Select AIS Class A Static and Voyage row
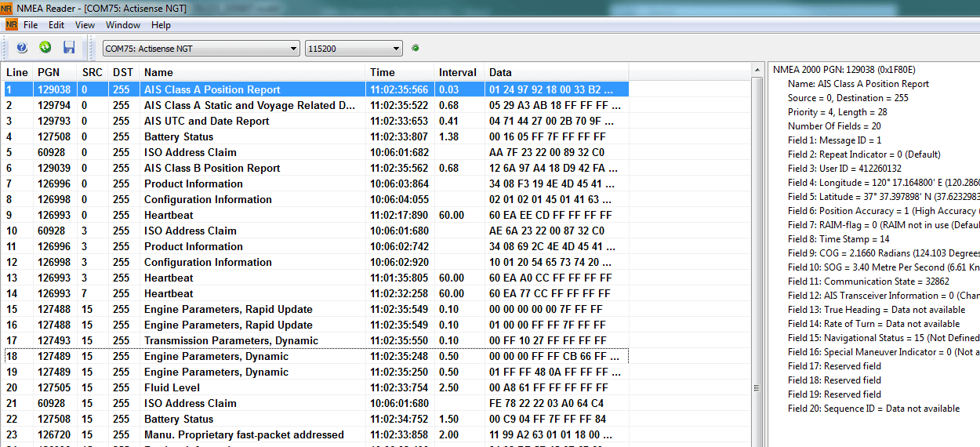980x447 pixels. [x=315, y=105]
